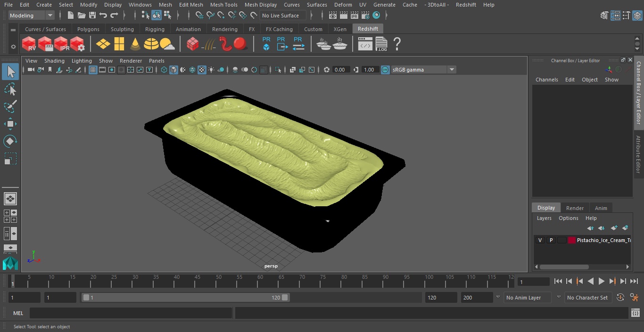
Task: Open the script code window shelf icon
Action: click(x=365, y=44)
